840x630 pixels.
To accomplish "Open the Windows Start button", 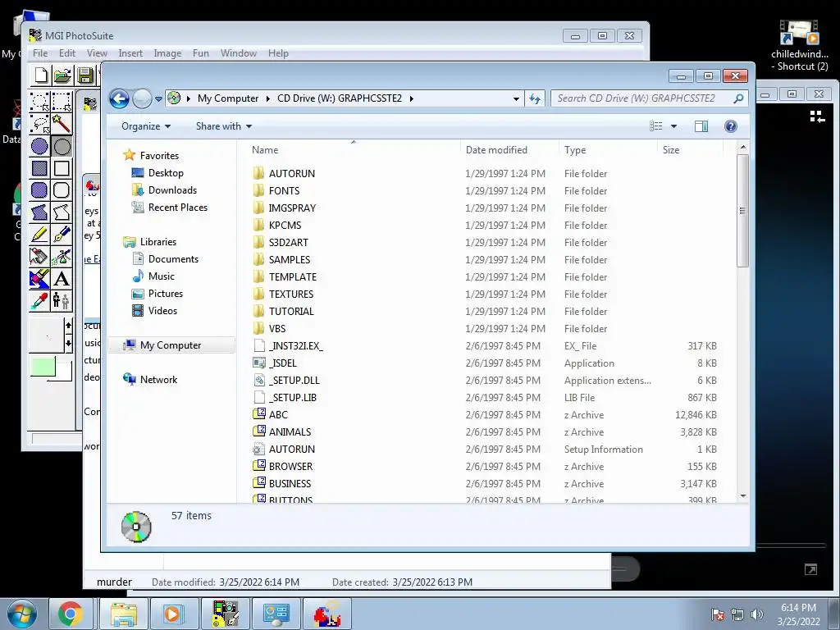I will [22, 614].
